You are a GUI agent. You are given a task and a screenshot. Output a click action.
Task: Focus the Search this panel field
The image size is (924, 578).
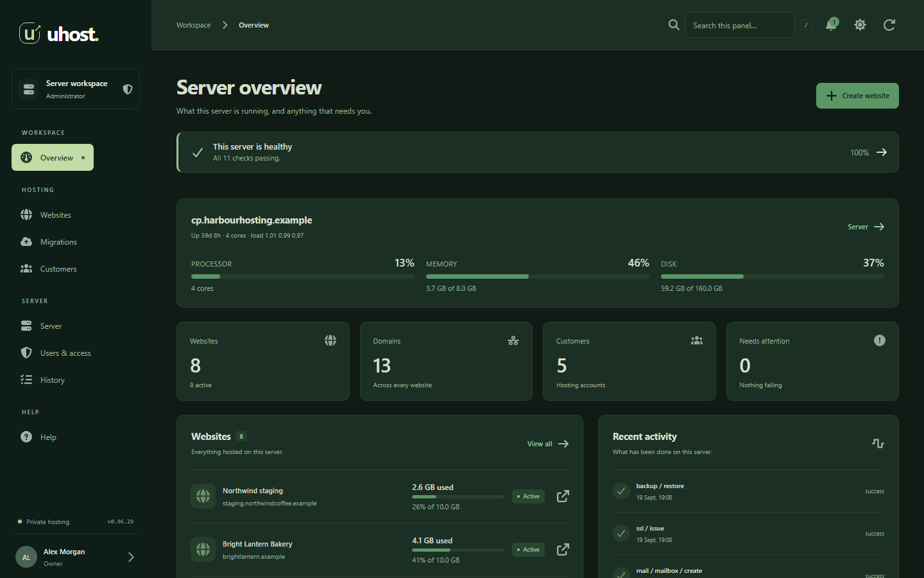tap(740, 25)
